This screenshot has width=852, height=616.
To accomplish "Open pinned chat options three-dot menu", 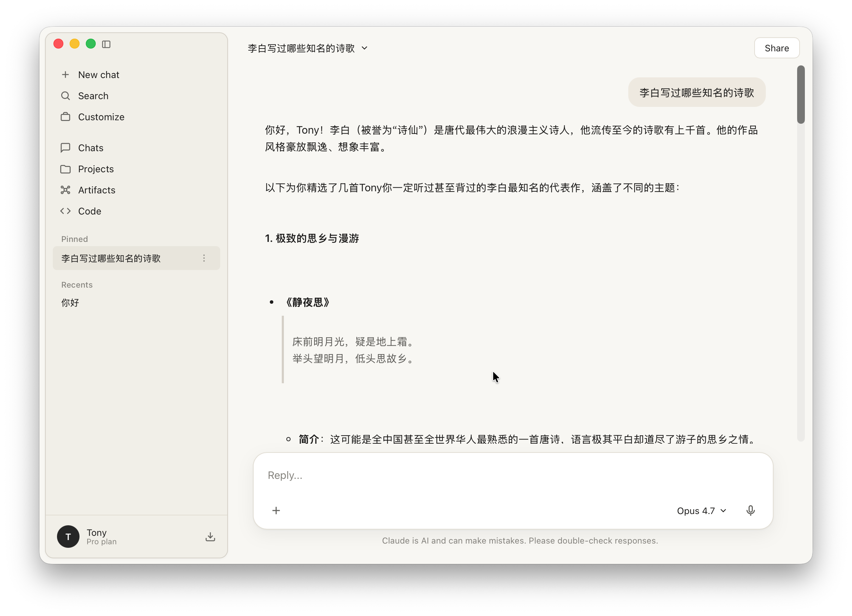I will tap(204, 258).
